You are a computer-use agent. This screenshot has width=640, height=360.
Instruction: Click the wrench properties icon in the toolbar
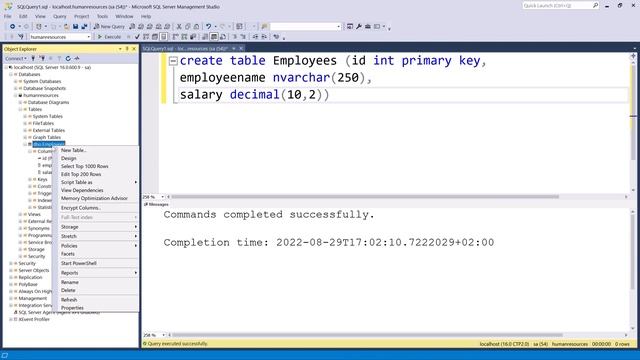pos(359,27)
